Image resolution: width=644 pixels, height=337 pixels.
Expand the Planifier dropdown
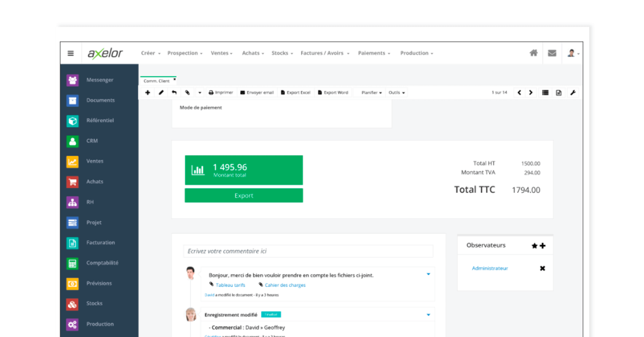click(371, 93)
